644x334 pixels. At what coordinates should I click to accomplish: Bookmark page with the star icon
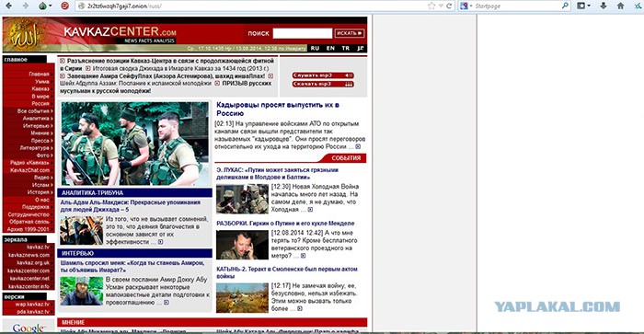(431, 6)
